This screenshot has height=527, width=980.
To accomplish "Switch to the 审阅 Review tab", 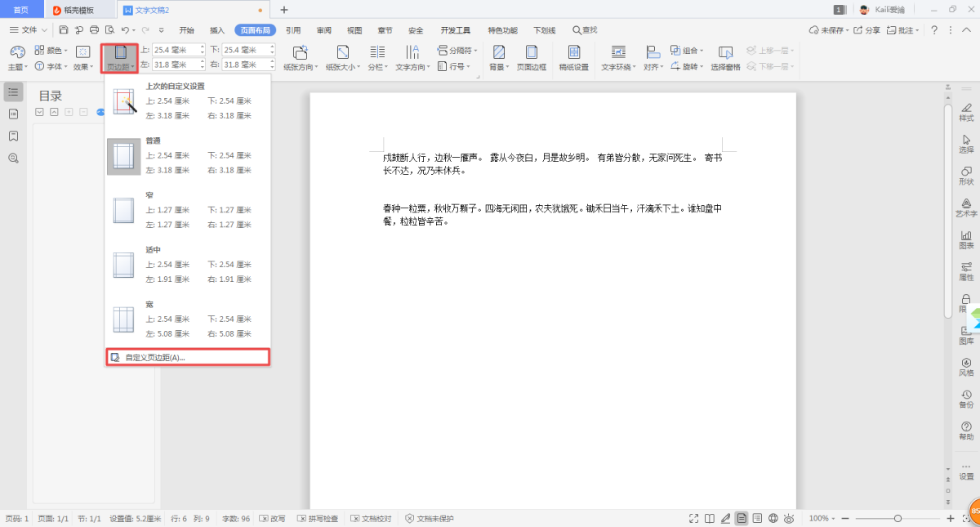I will tap(323, 30).
